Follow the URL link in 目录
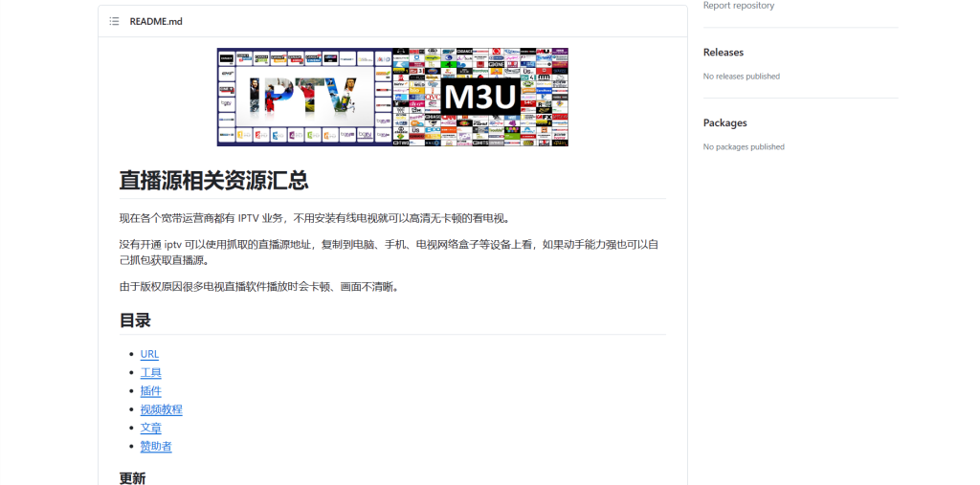Image resolution: width=980 pixels, height=485 pixels. tap(149, 354)
